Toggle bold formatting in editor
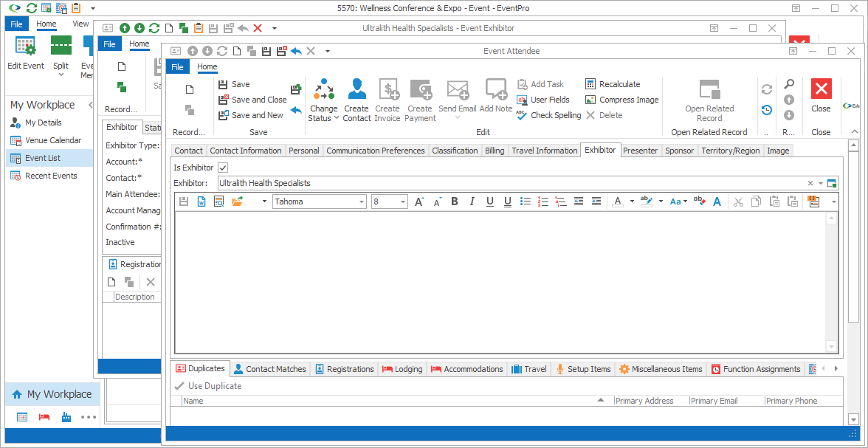Image resolution: width=868 pixels, height=448 pixels. click(x=455, y=202)
